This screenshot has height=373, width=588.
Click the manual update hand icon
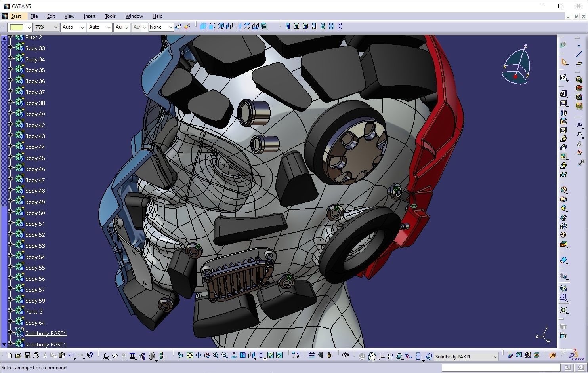pyautogui.click(x=371, y=356)
